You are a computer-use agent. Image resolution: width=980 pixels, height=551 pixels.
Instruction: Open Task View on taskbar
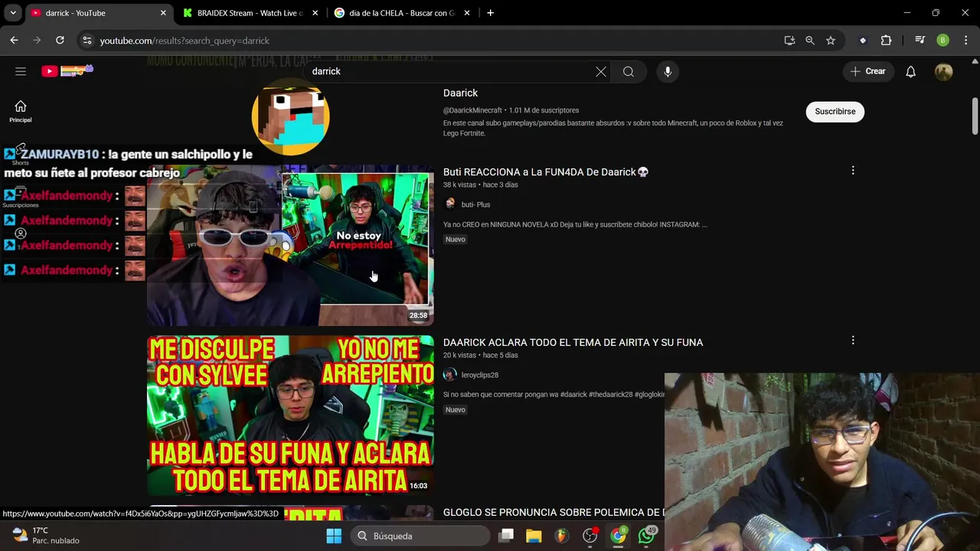pyautogui.click(x=506, y=536)
